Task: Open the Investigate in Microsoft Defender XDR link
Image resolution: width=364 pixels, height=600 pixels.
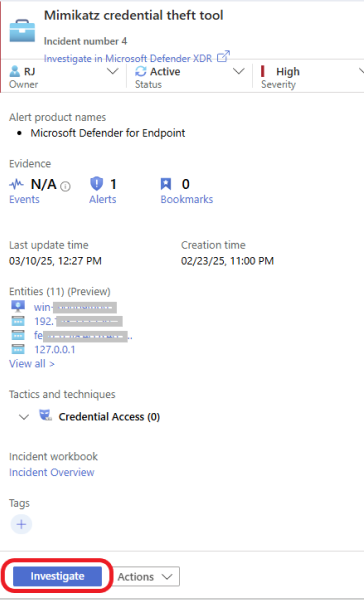Action: tap(128, 59)
